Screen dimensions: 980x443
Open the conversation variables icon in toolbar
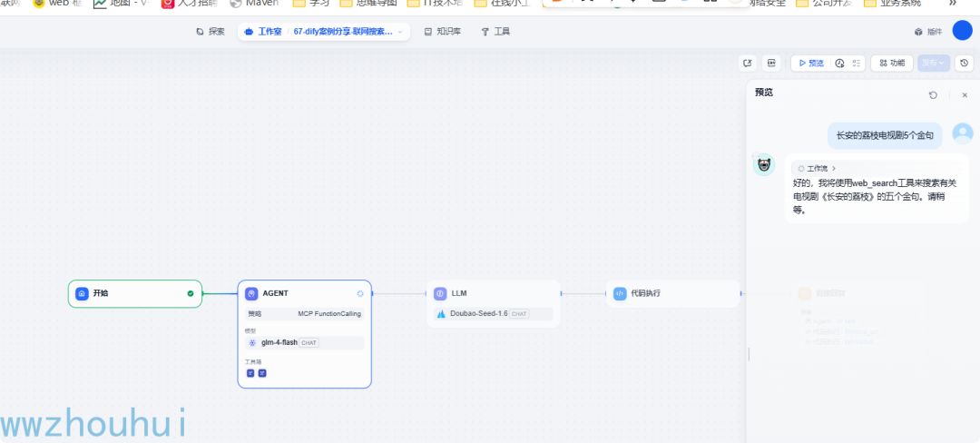[748, 64]
